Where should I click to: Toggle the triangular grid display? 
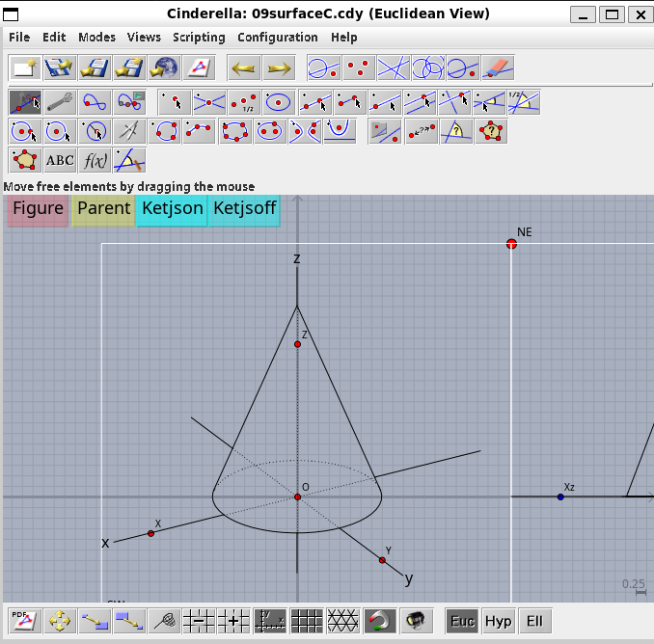pos(342,621)
